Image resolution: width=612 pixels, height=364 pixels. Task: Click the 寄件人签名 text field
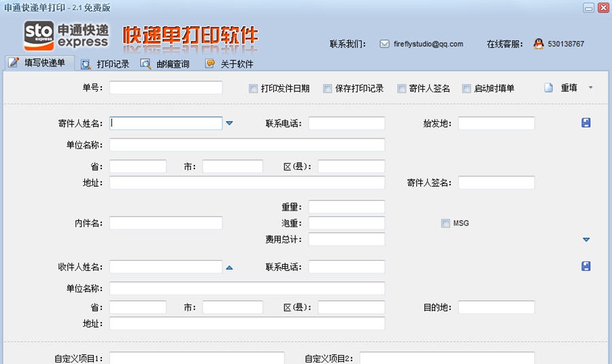pos(496,183)
